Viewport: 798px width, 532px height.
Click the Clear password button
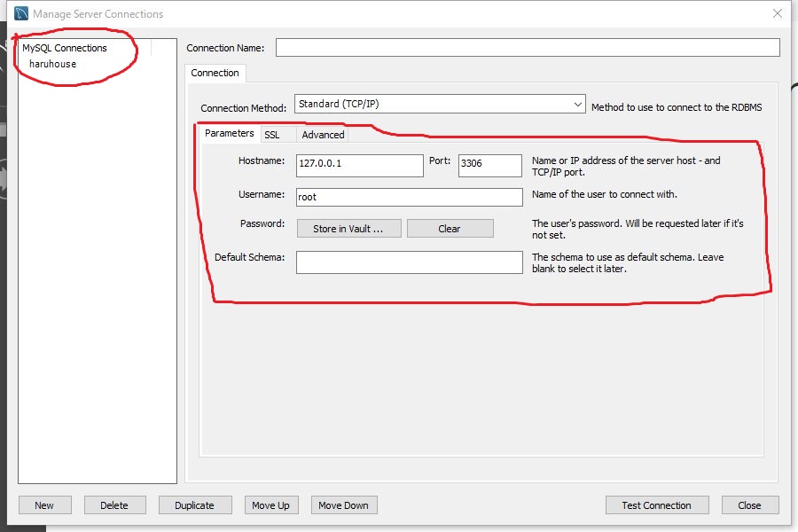(x=450, y=229)
